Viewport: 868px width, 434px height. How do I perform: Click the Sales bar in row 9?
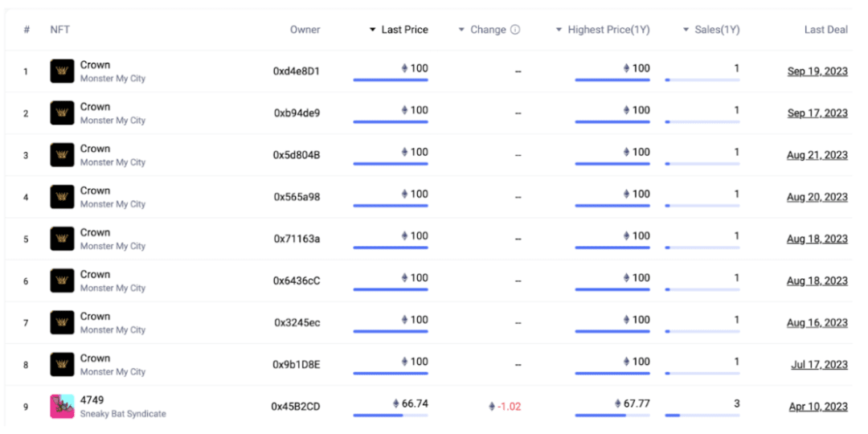coord(702,416)
